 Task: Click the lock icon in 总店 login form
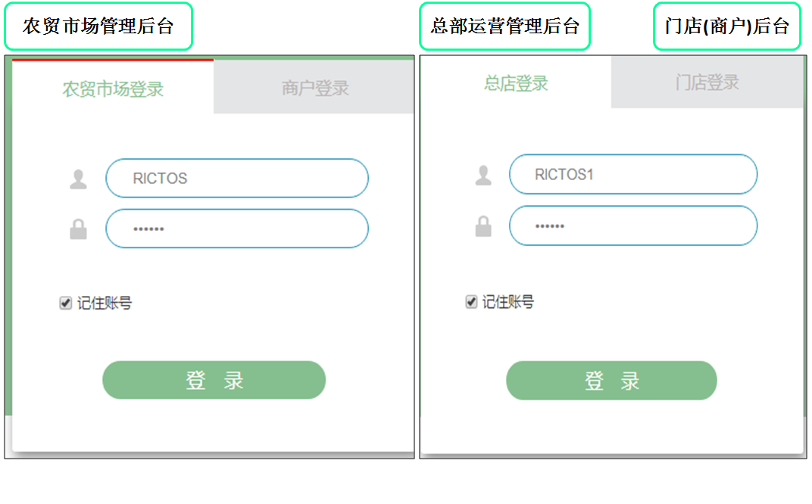click(x=483, y=226)
